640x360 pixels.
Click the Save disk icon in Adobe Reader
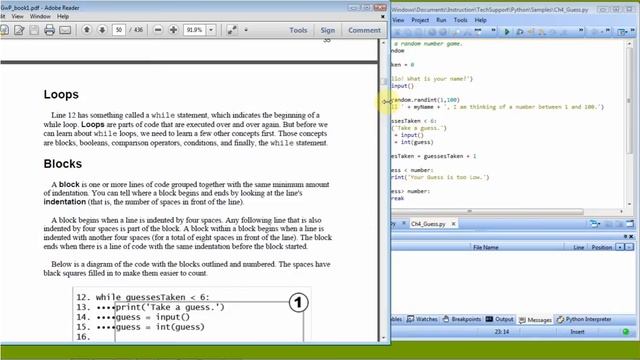tap(34, 30)
